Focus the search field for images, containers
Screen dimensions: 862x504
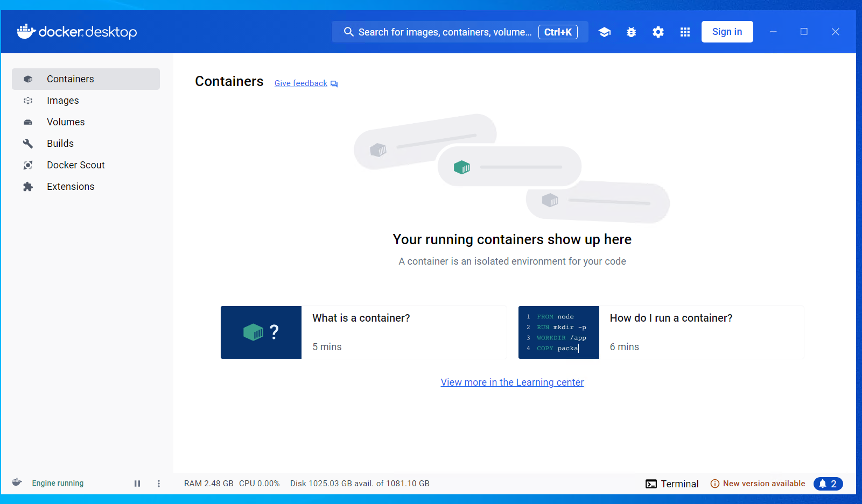460,32
